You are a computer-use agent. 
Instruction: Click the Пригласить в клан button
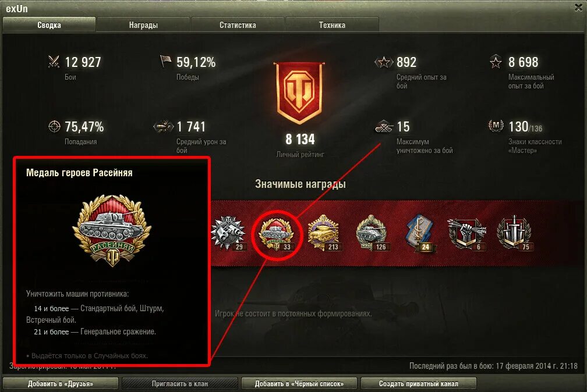[x=180, y=383]
